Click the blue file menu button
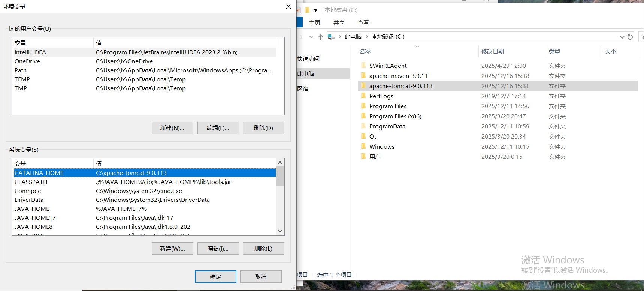The height and width of the screenshot is (291, 644). pyautogui.click(x=299, y=22)
